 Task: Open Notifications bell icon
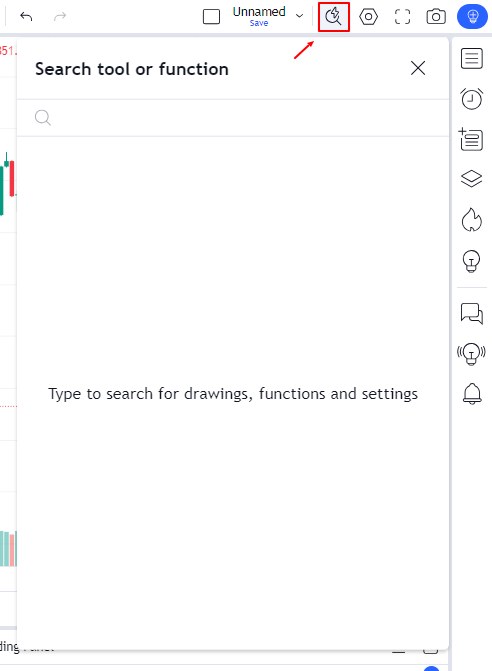pyautogui.click(x=472, y=394)
